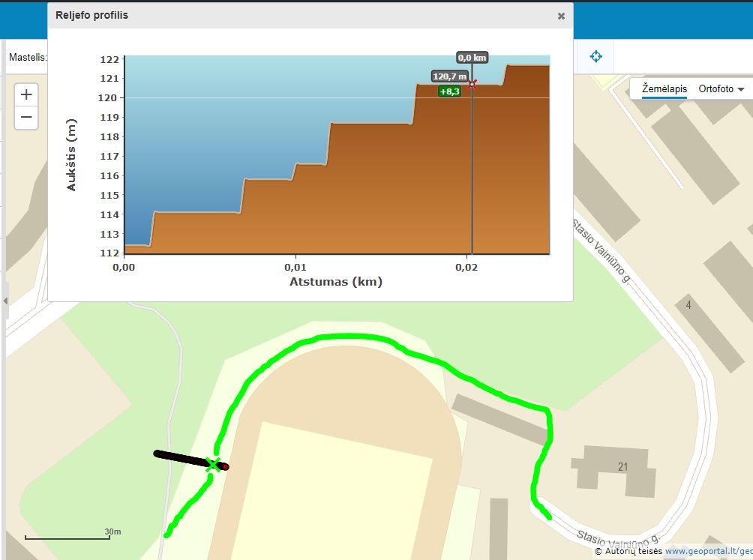Click the 0,0 km distance label
Image resolution: width=753 pixels, height=560 pixels.
472,58
